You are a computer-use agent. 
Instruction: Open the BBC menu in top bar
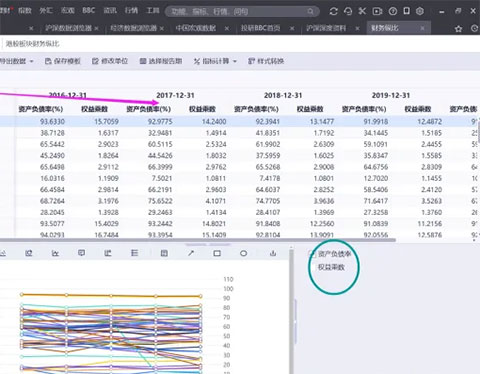[89, 10]
